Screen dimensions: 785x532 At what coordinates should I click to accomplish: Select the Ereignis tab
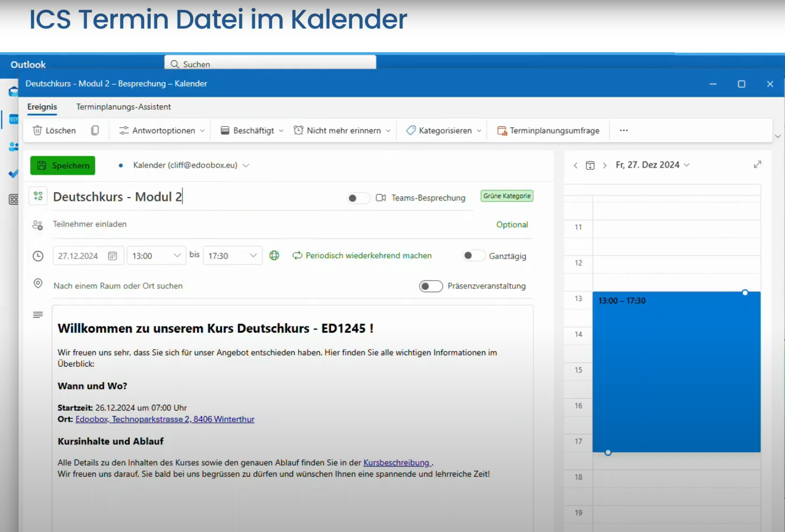point(42,107)
